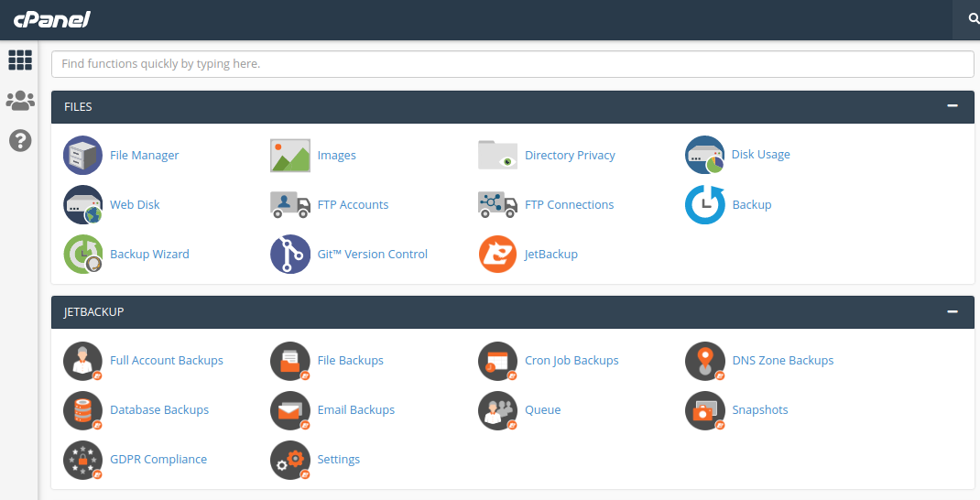
Task: Click the Full Account Backups link
Action: (167, 361)
